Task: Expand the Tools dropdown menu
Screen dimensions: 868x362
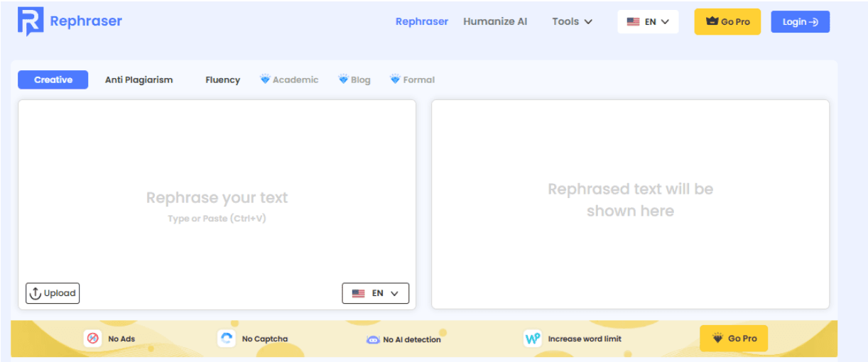Action: tap(573, 21)
